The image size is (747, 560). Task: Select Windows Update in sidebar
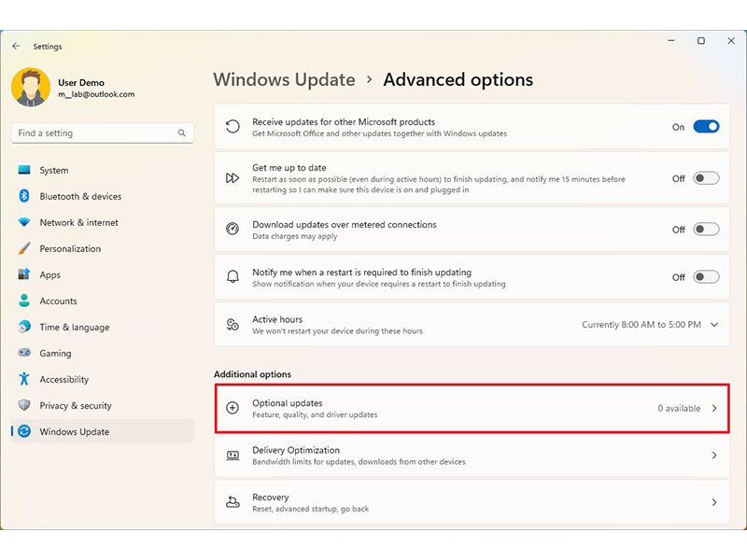103,431
